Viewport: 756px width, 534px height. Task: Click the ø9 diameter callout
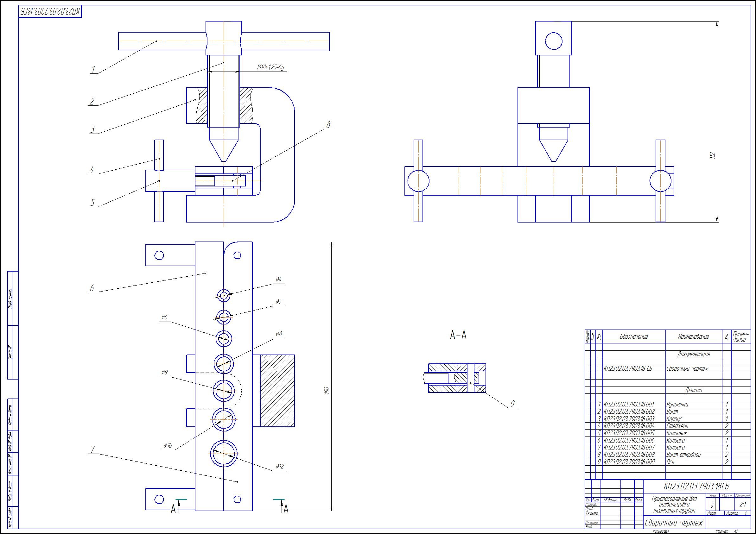[165, 372]
